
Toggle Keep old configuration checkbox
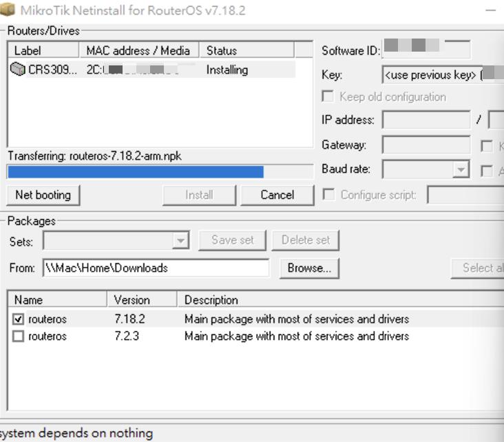328,97
